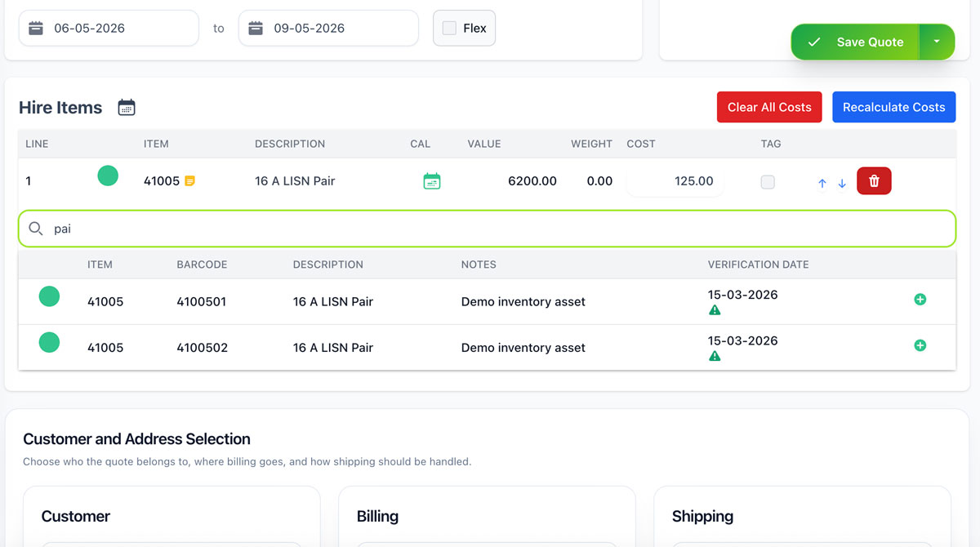Click '16 A LISN Pair' description in line 1
The image size is (980, 547).
coord(295,181)
